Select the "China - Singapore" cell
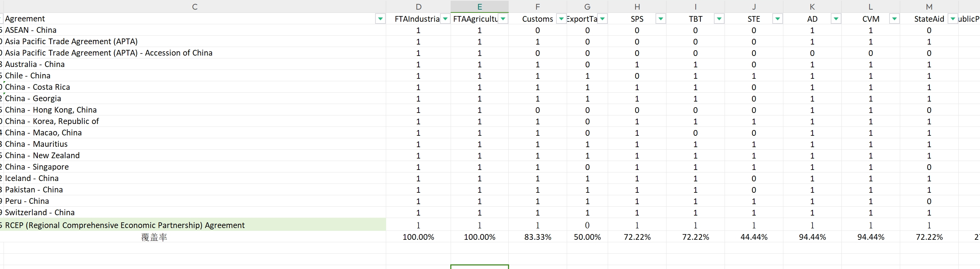Screen dimensions: 980x269 (x=195, y=167)
